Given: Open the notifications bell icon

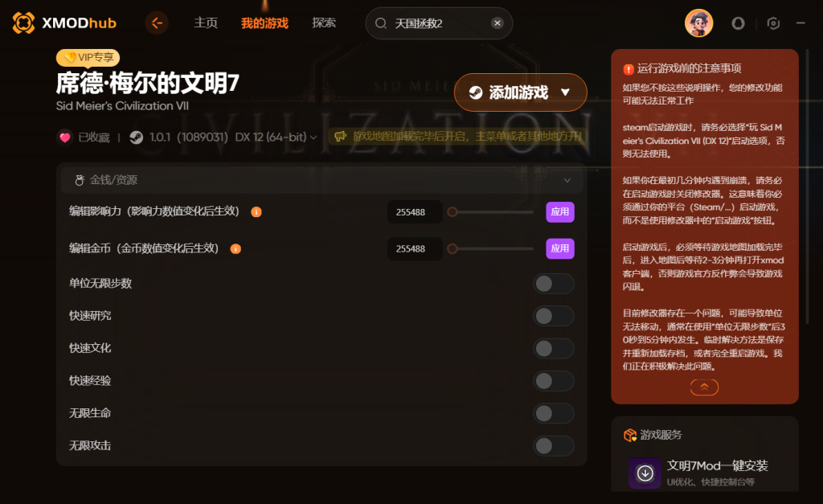Looking at the screenshot, I should pos(738,23).
